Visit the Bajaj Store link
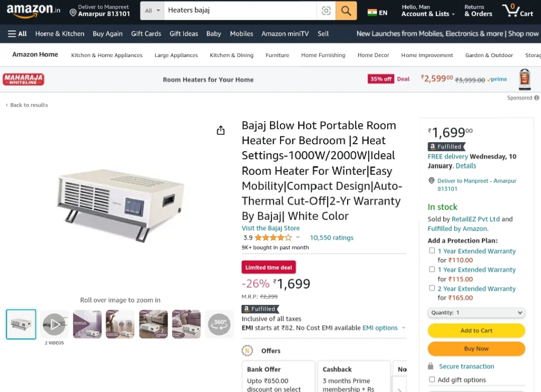Screen dimensions: 541x392 (270, 228)
